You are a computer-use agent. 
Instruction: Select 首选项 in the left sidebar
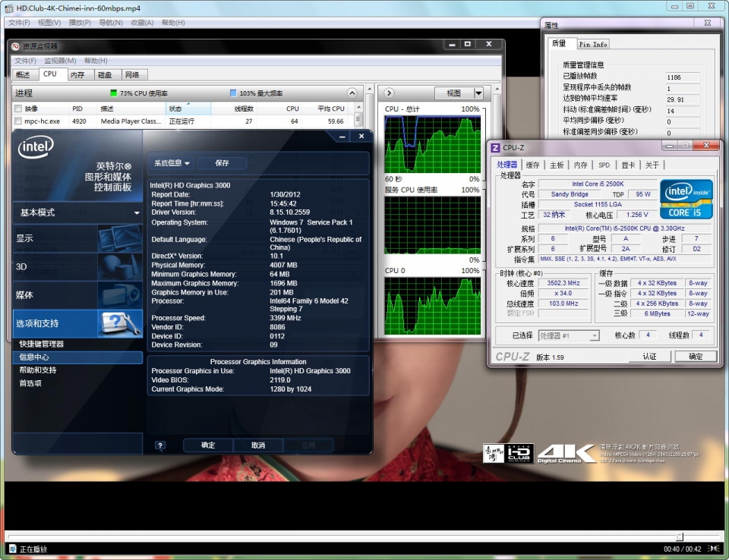pyautogui.click(x=30, y=383)
